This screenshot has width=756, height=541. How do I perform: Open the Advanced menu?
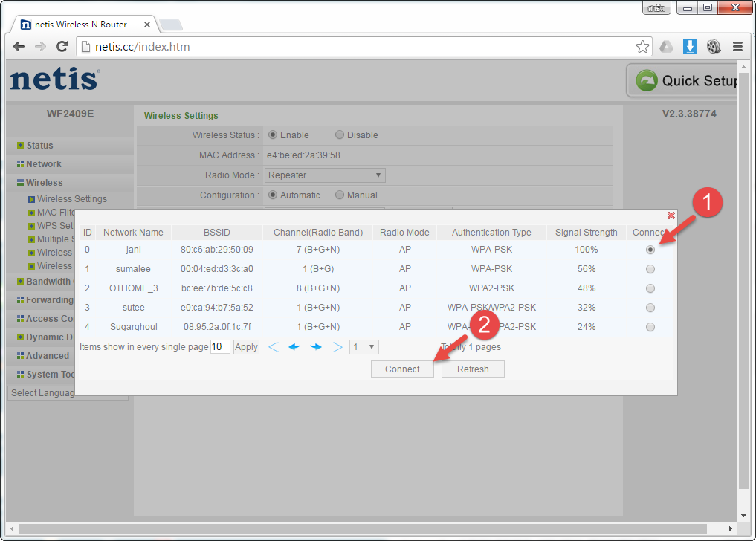pyautogui.click(x=48, y=356)
